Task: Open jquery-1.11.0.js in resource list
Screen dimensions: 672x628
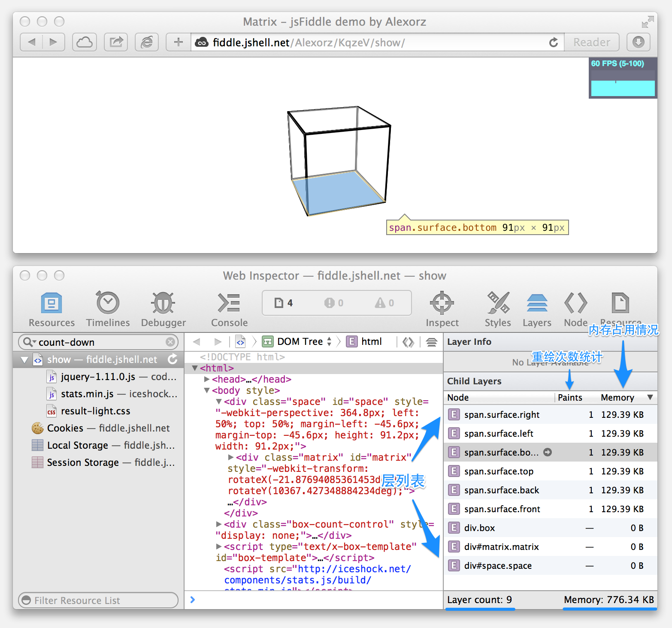Action: coord(98,377)
